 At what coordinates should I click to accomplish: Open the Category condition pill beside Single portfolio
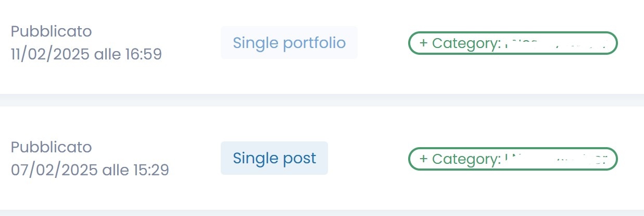click(513, 43)
